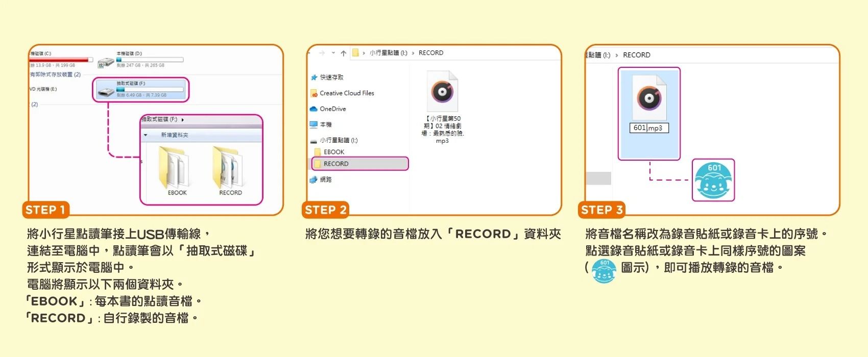Click the local disk (D:) drive icon
Image resolution: width=868 pixels, height=357 pixels.
[x=106, y=62]
